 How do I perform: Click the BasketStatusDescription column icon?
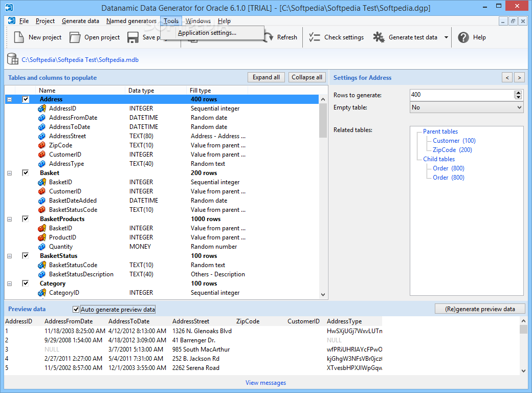pyautogui.click(x=42, y=274)
